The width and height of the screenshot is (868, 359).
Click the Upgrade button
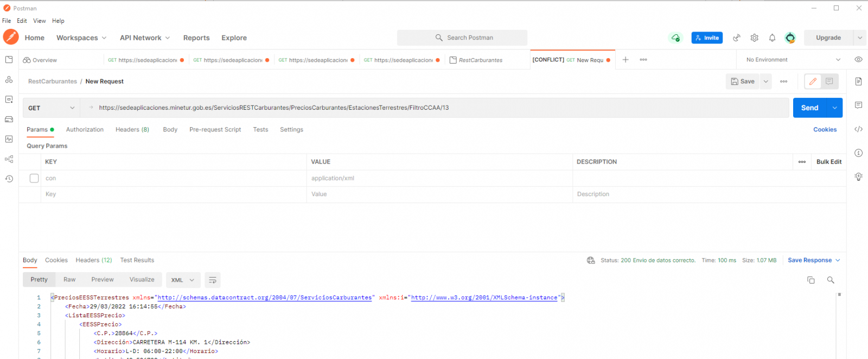[x=828, y=38]
